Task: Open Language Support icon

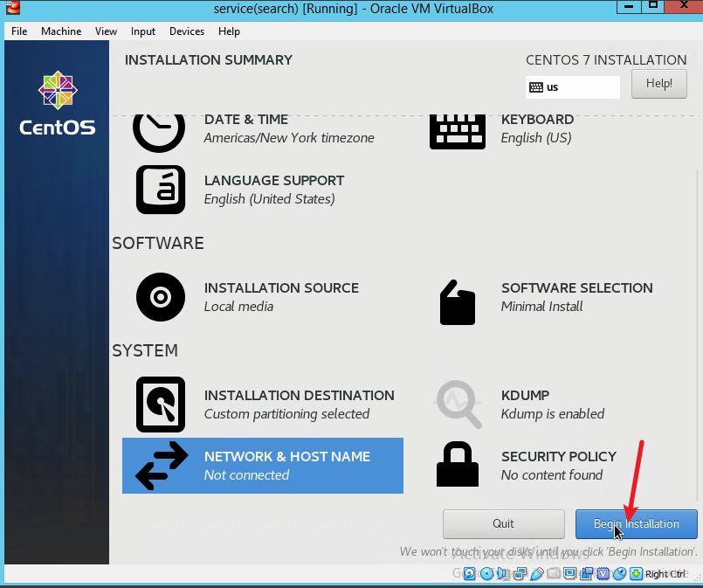Action: [x=161, y=190]
